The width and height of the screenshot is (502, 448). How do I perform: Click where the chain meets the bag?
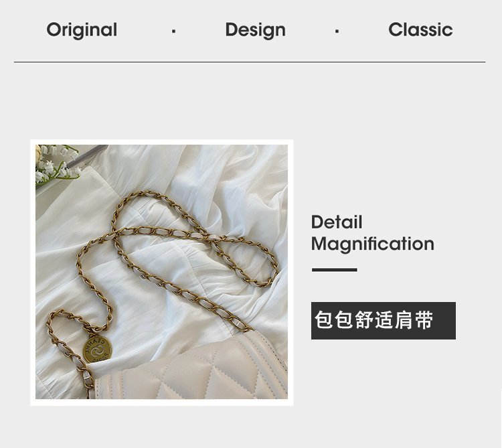[245, 327]
